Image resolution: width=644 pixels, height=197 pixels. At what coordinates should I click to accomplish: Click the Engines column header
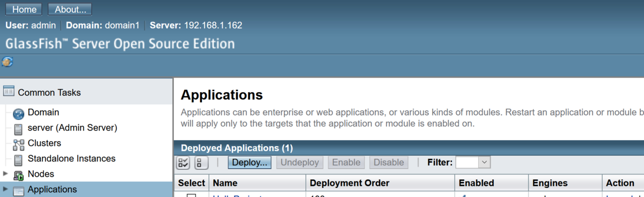tap(550, 183)
